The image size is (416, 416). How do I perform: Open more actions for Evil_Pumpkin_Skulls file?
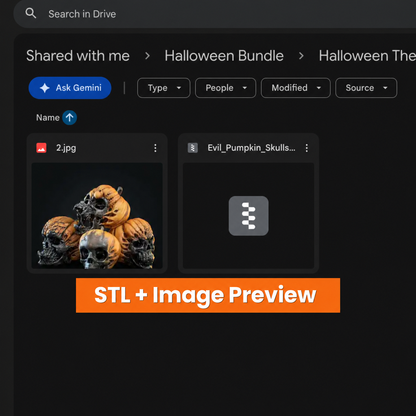pyautogui.click(x=307, y=148)
